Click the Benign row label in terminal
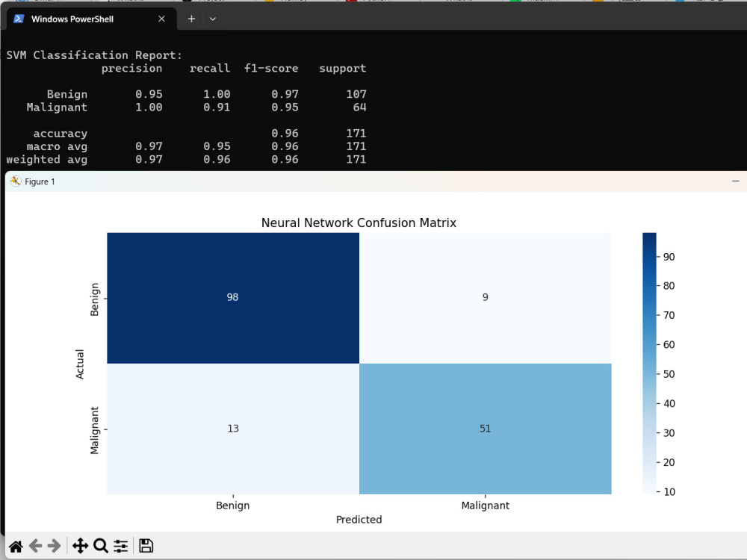The width and height of the screenshot is (747, 560). click(67, 94)
